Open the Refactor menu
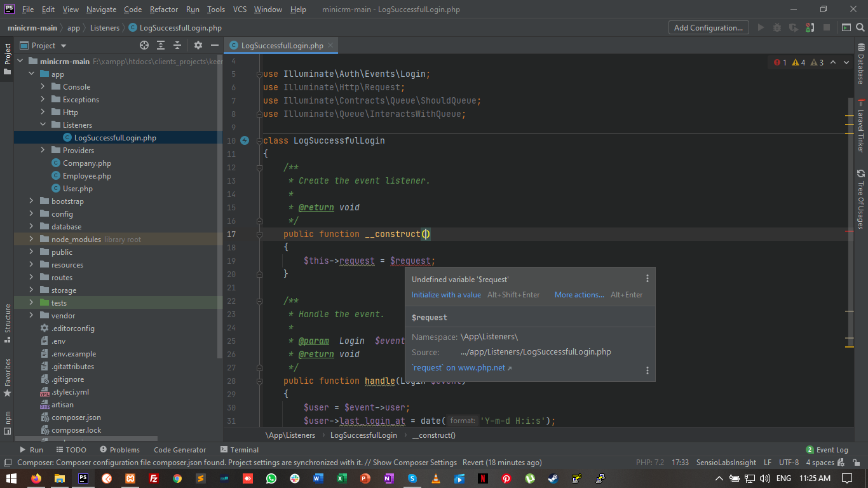 (x=163, y=9)
